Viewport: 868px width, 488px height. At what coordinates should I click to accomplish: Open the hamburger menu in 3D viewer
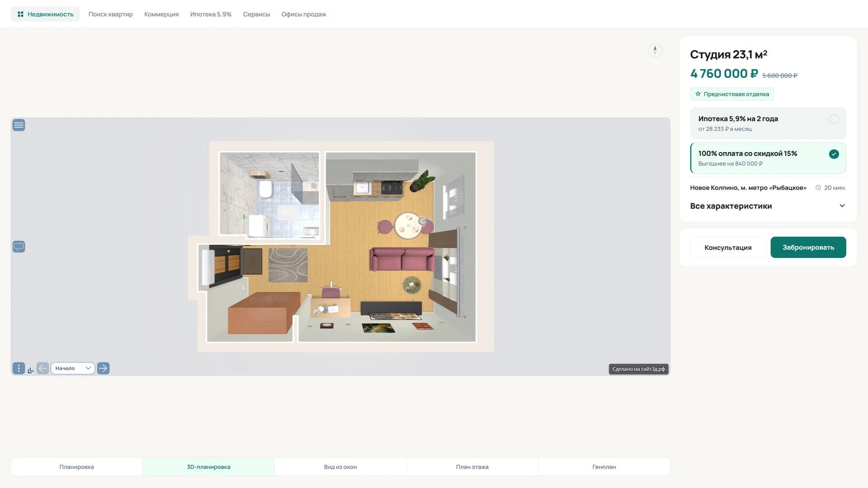coord(19,125)
